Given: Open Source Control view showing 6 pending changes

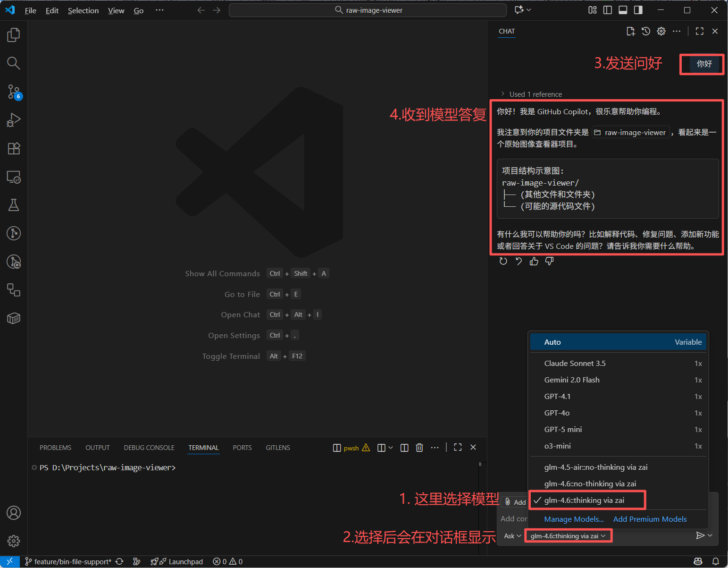Looking at the screenshot, I should (14, 92).
